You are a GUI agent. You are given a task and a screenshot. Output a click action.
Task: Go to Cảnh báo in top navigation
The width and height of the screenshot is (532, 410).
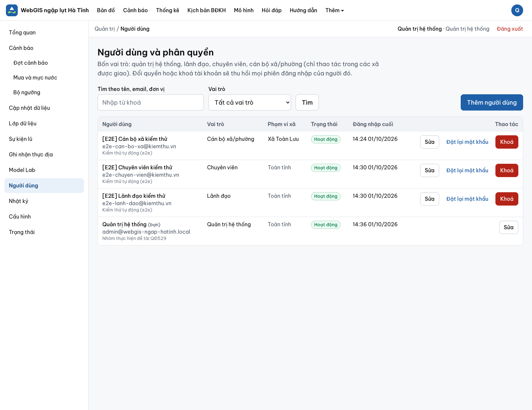[136, 10]
